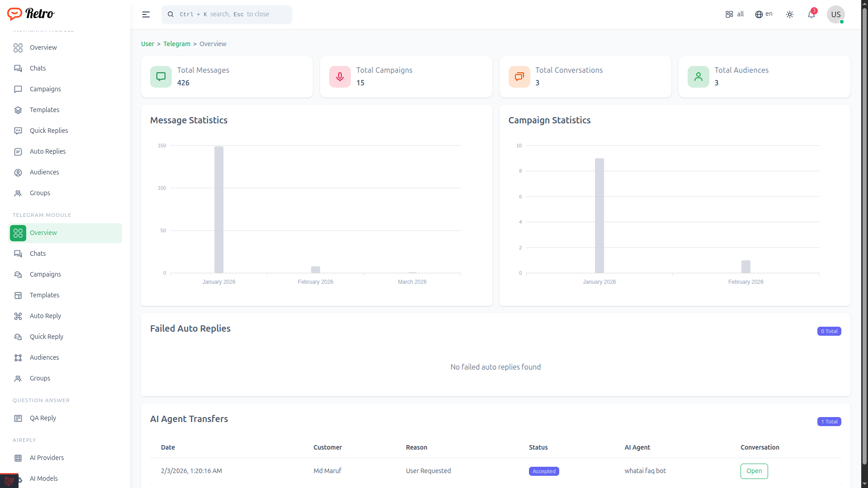Open the Md Maruf transfer conversation
The width and height of the screenshot is (868, 488).
[x=754, y=471]
